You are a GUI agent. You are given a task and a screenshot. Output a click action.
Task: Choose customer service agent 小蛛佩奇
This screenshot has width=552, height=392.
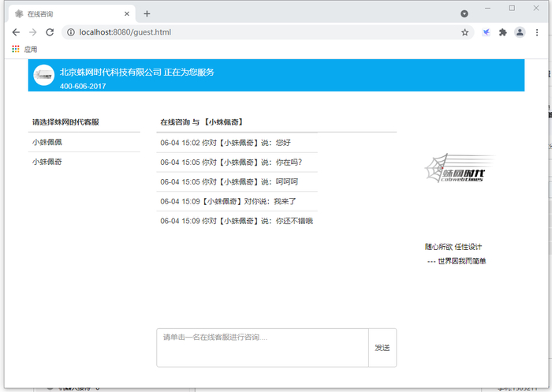pos(84,162)
